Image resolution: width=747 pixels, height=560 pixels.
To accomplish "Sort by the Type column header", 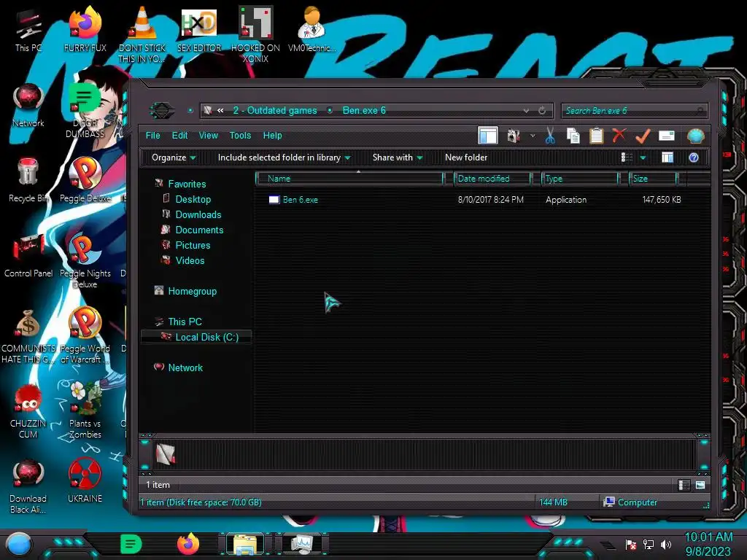I will click(x=580, y=179).
